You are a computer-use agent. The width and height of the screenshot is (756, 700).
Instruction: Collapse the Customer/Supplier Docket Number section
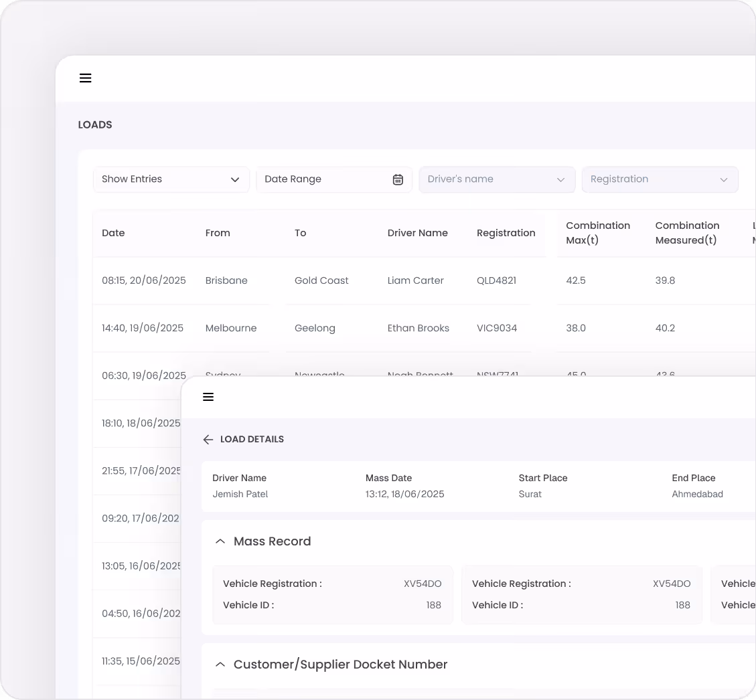[x=220, y=665]
